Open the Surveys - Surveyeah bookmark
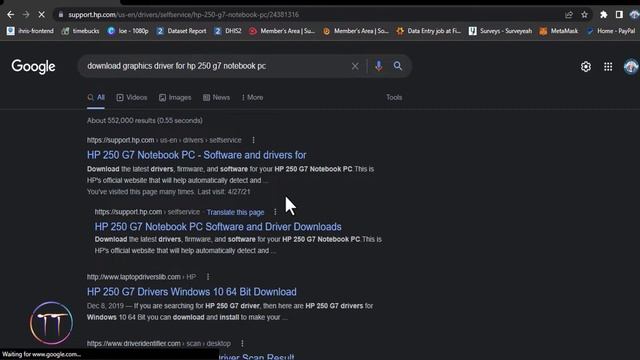Screen dimensions: 640x360 [x=500, y=31]
